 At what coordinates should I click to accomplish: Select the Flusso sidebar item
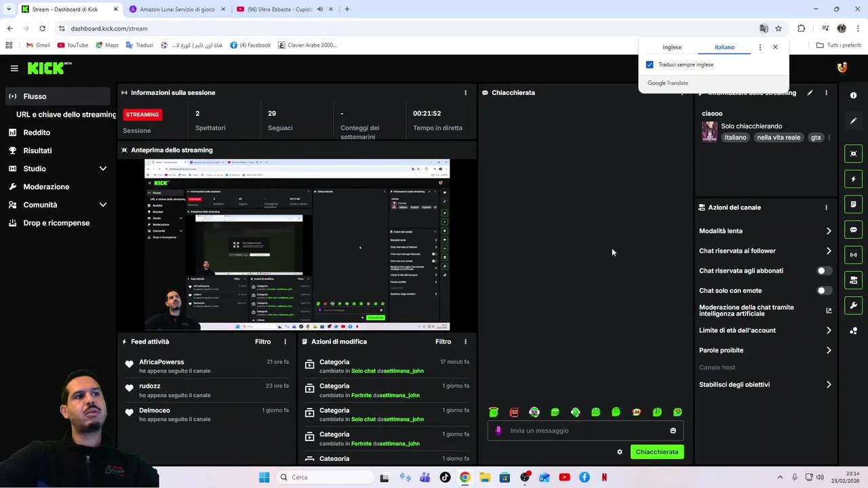[57, 96]
